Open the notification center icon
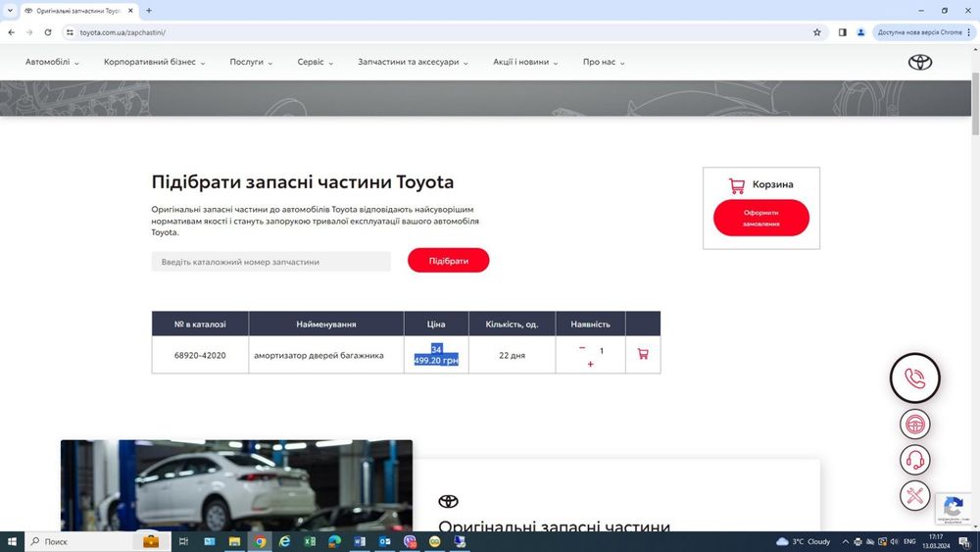This screenshot has height=552, width=980. point(964,541)
